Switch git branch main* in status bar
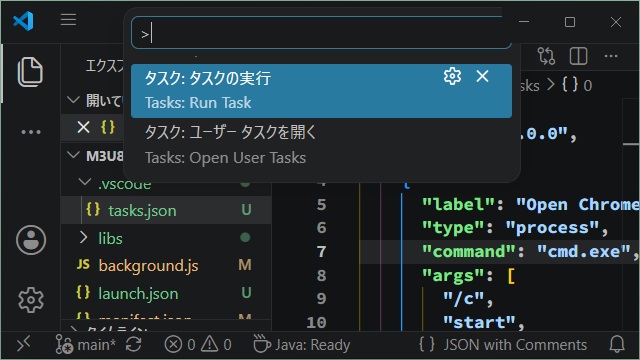640x360 pixels. (86, 345)
